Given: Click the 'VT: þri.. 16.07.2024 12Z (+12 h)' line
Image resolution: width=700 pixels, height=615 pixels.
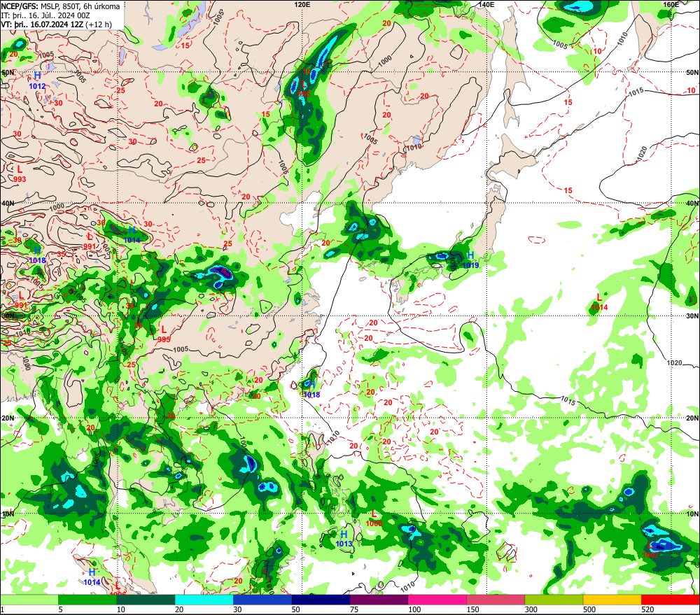Looking at the screenshot, I should [56, 24].
